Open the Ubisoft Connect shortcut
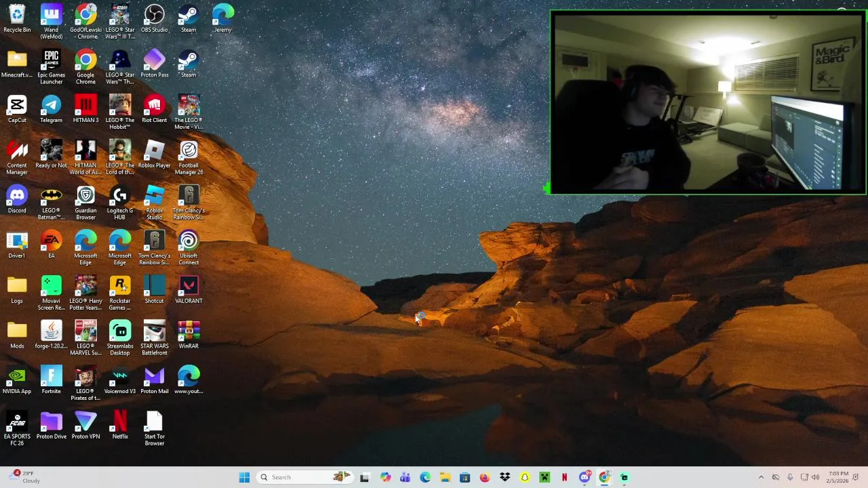Screen dimensions: 868x488 point(189,248)
